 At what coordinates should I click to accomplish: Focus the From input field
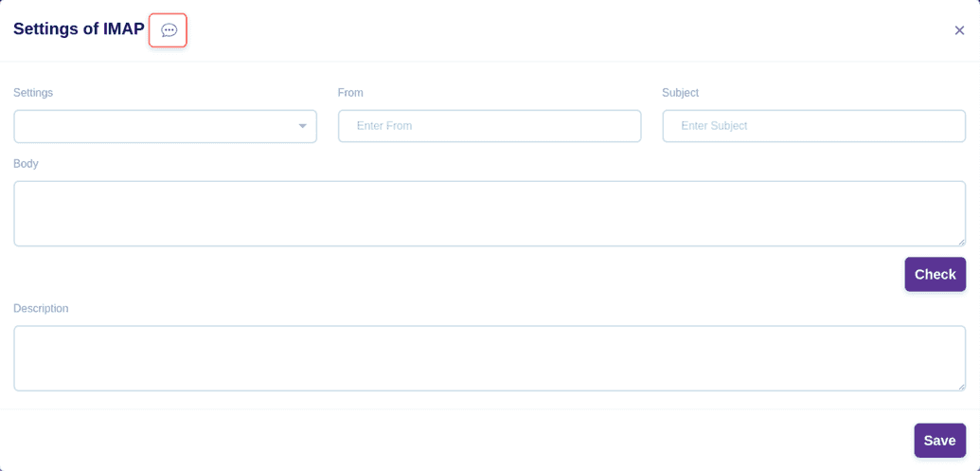[x=490, y=126]
